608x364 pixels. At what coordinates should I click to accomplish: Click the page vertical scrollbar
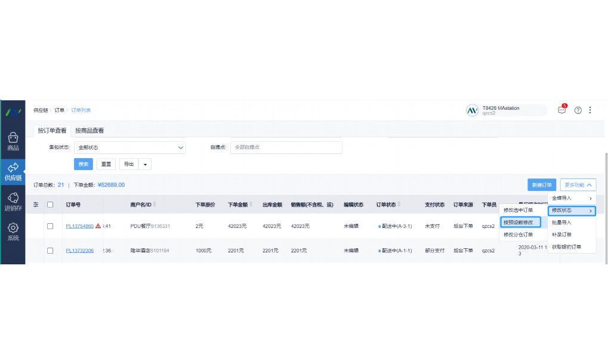pos(606,208)
